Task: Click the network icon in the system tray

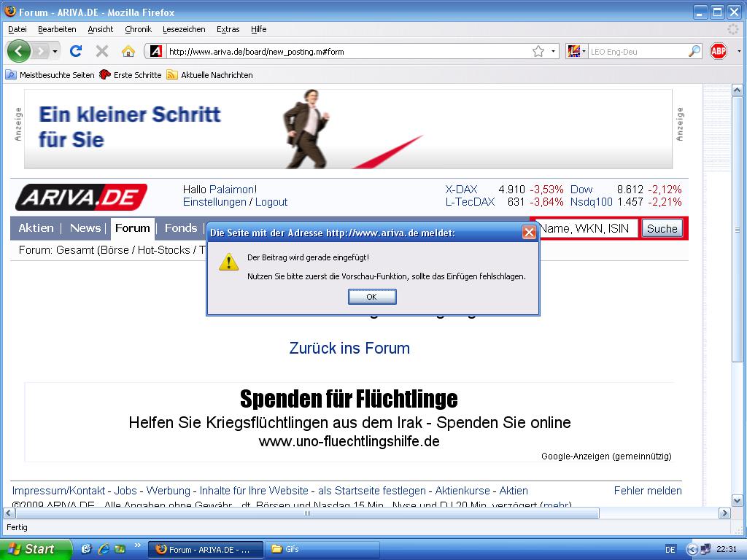Action: [706, 549]
